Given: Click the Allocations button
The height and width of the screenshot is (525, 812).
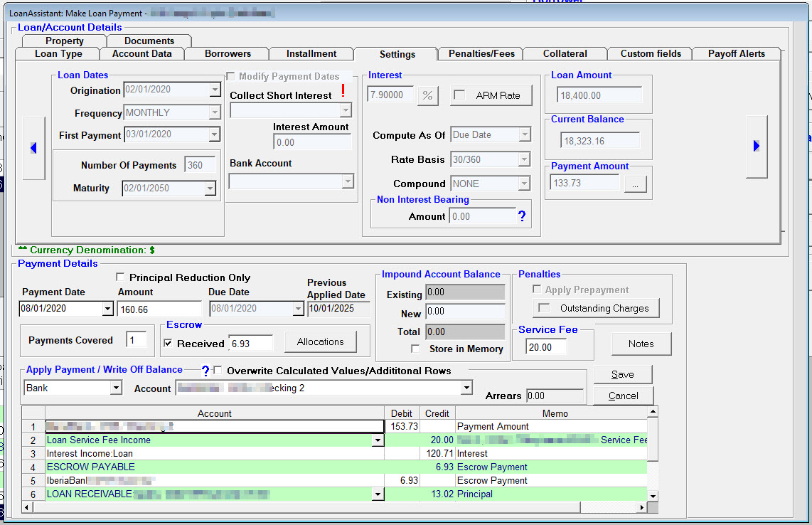Looking at the screenshot, I should (320, 341).
